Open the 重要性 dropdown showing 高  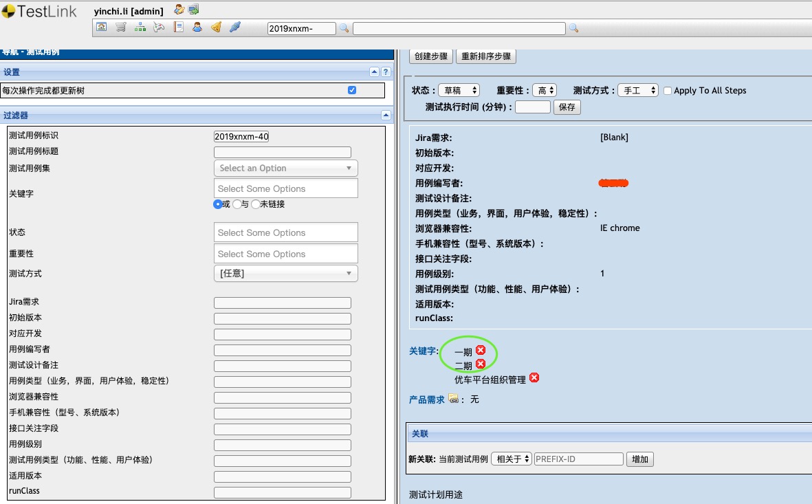[x=545, y=90]
